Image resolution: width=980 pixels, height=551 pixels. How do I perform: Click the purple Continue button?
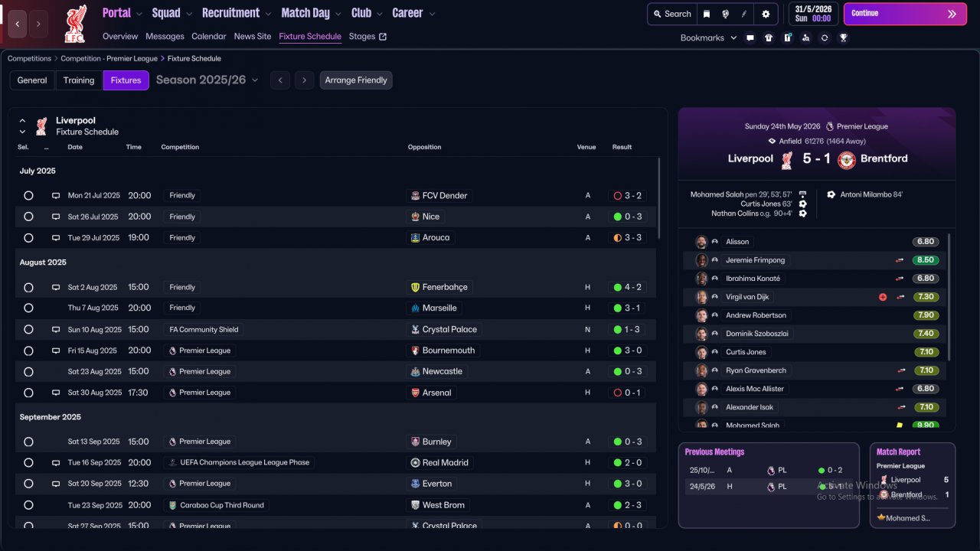(x=905, y=14)
